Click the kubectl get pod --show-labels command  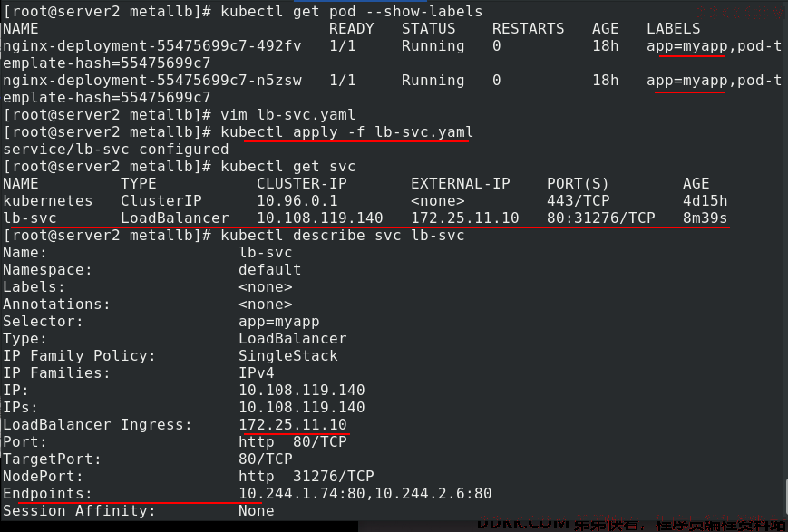[x=351, y=12]
